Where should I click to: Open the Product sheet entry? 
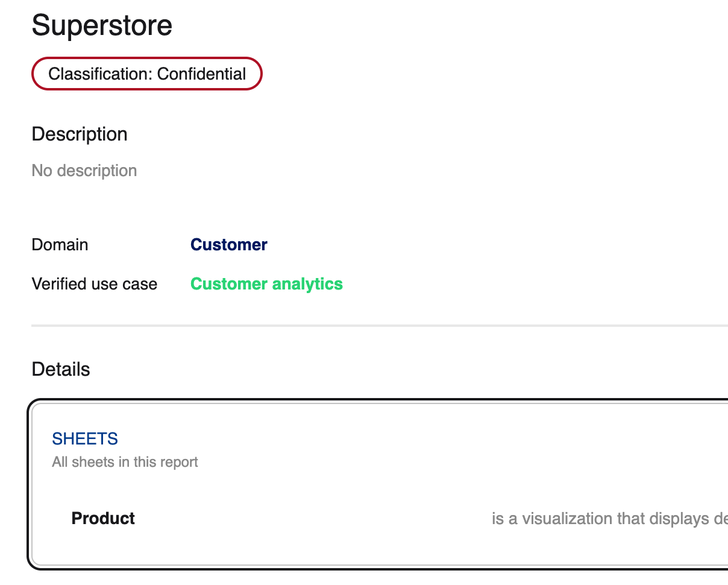pyautogui.click(x=103, y=519)
